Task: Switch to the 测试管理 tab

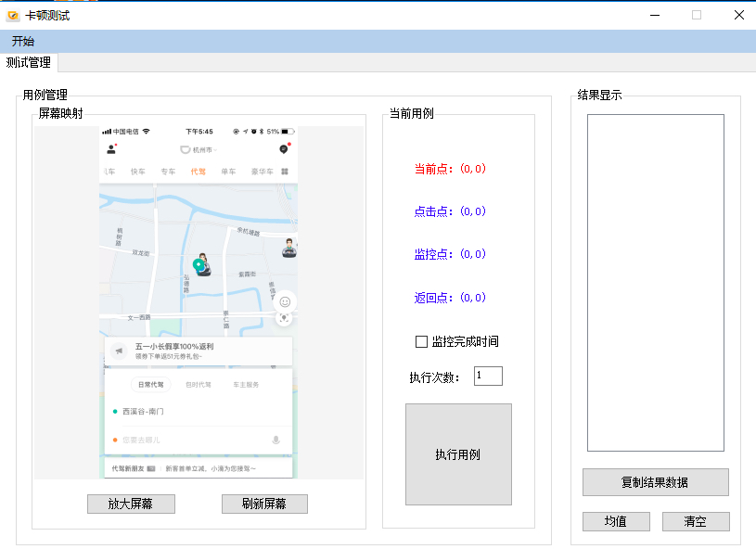Action: (29, 63)
